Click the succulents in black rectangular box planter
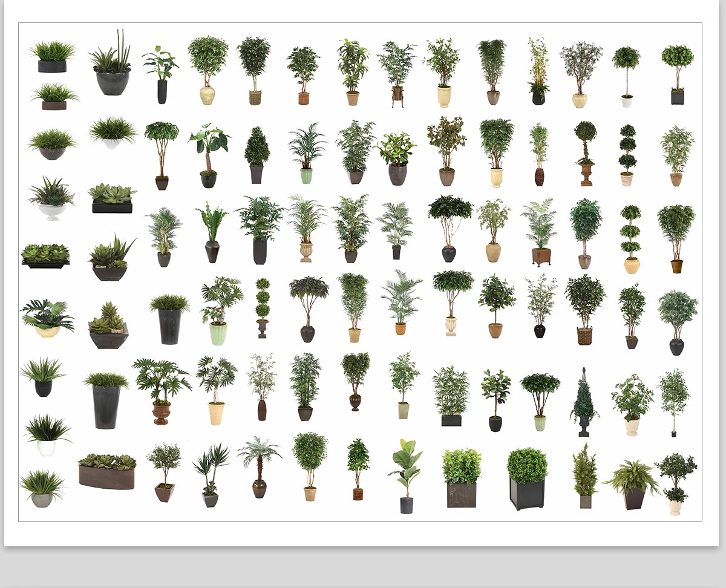 [113, 199]
